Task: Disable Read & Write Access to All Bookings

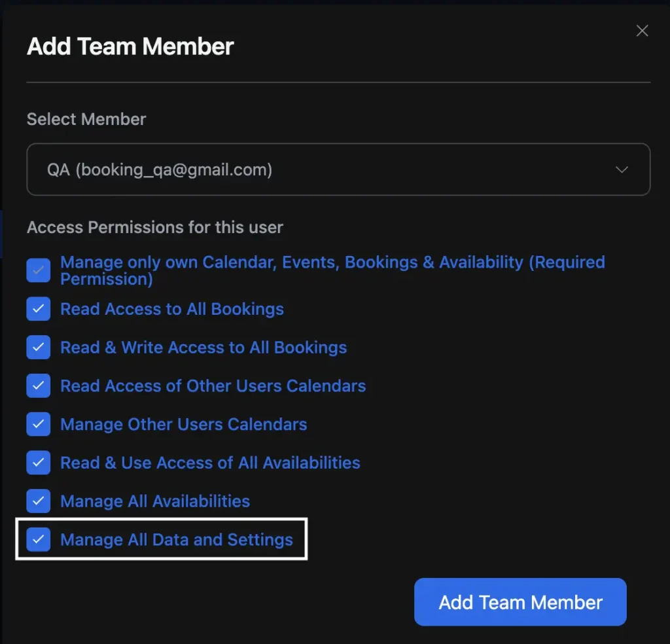Action: coord(39,347)
